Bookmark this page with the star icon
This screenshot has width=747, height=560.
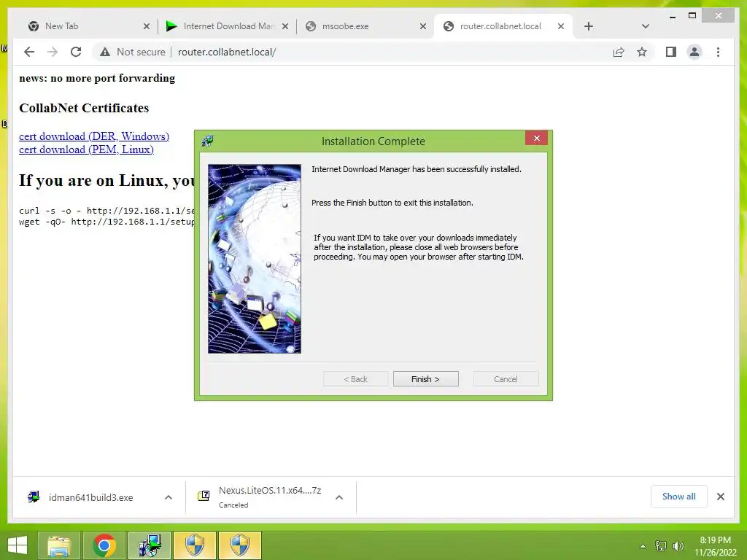[642, 52]
